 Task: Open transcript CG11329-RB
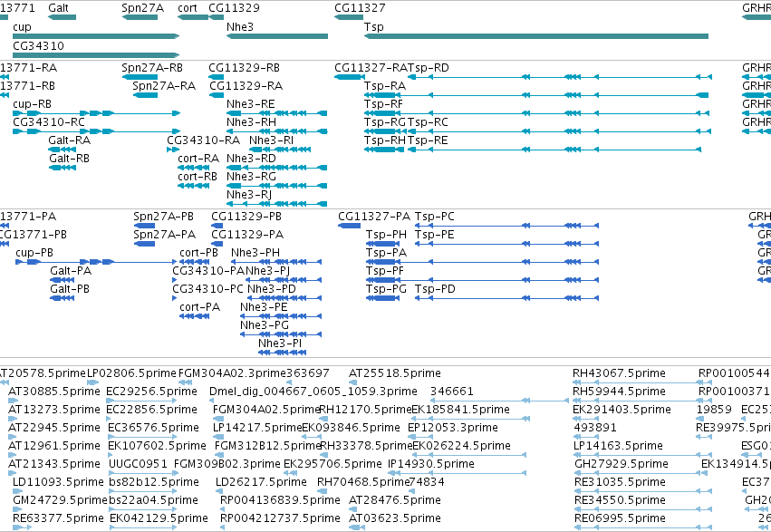pos(216,77)
